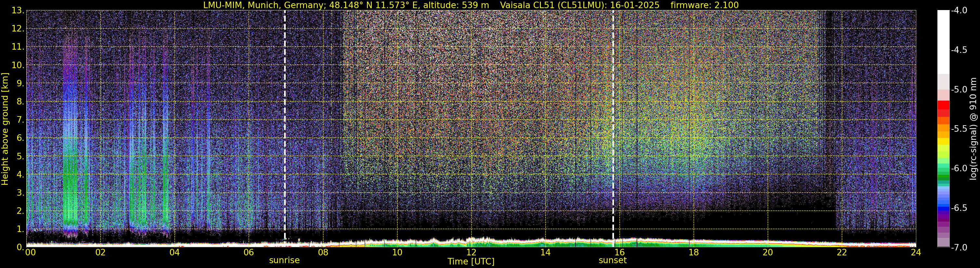Click the 'sunset' label below the time axis
980x268 pixels.
click(x=612, y=261)
